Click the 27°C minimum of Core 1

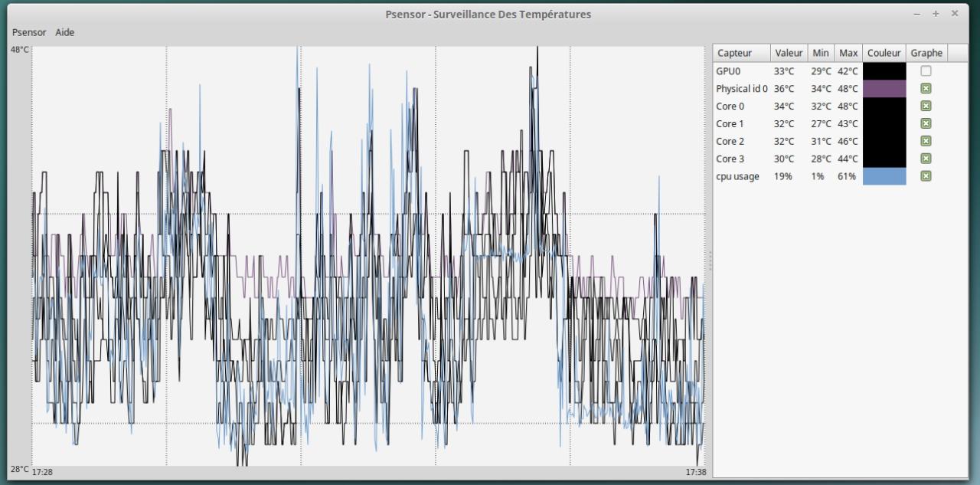(x=822, y=124)
